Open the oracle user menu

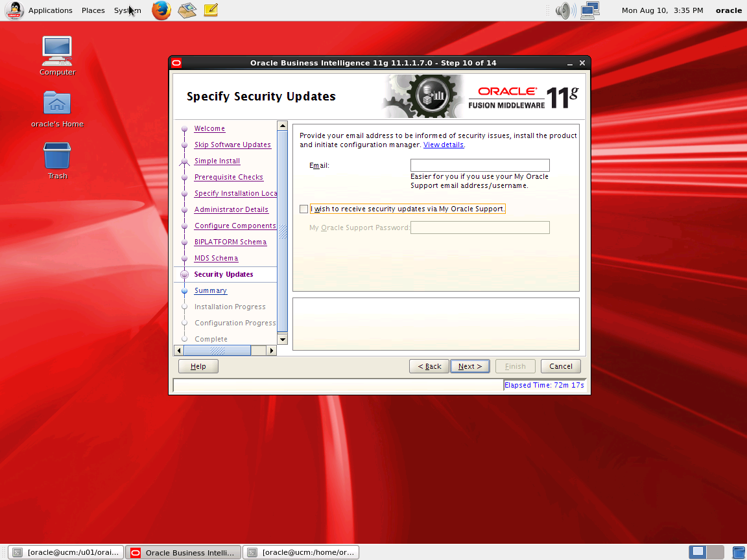tap(728, 10)
